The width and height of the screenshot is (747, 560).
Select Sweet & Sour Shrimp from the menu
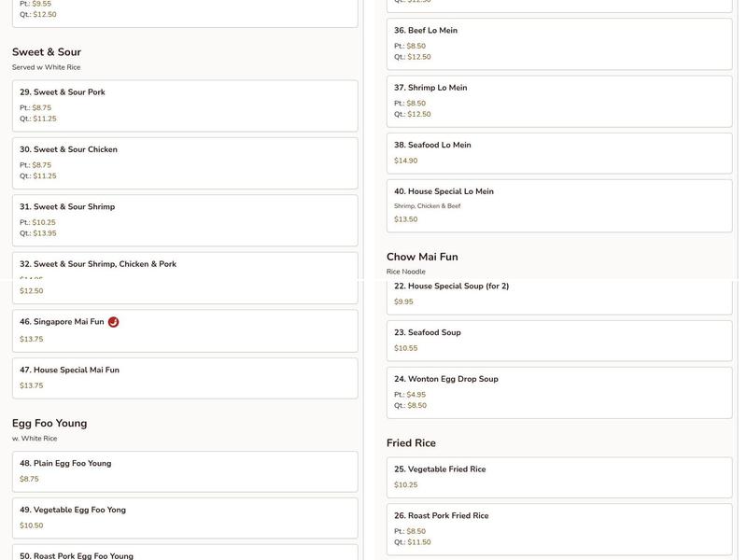tap(183, 219)
